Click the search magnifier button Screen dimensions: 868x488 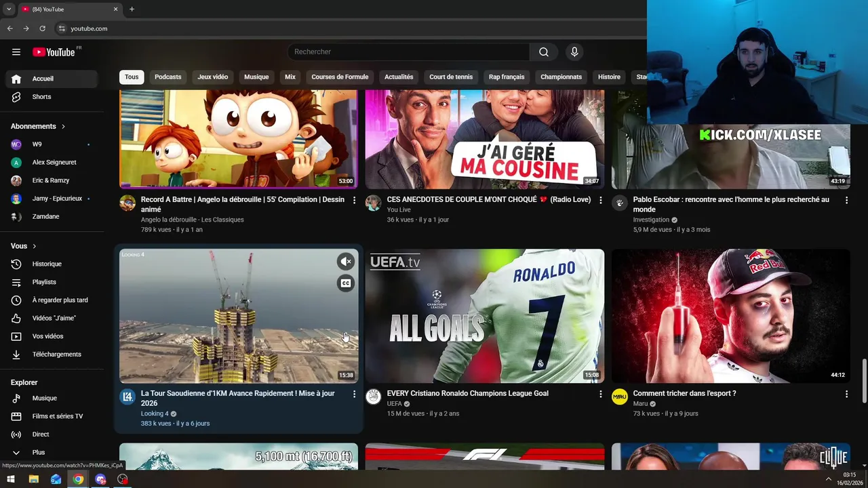coord(544,52)
